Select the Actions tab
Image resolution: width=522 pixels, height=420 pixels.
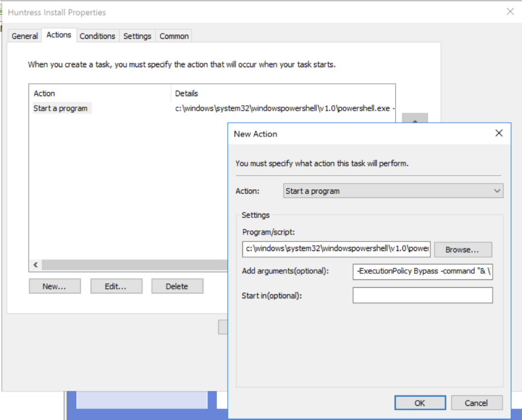[59, 35]
